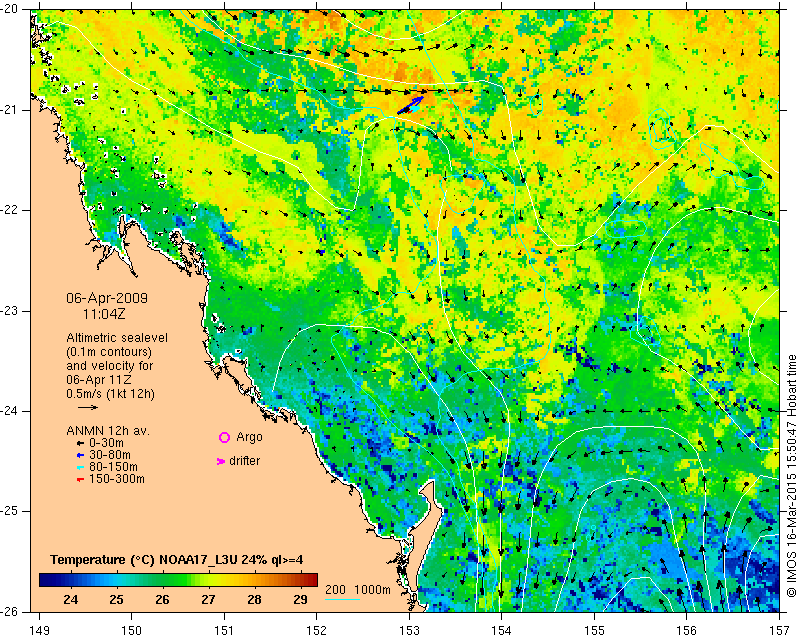Click the red 150-300m arrow legend icon
Viewport: 800px width, 640px height.
tap(80, 480)
